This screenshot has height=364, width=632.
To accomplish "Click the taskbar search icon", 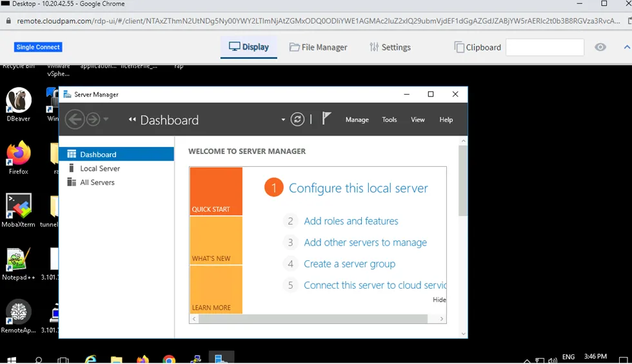I will 39,360.
